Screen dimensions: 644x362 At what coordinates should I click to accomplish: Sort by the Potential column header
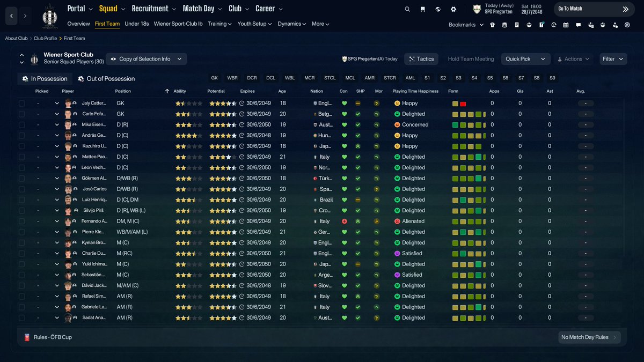click(216, 91)
